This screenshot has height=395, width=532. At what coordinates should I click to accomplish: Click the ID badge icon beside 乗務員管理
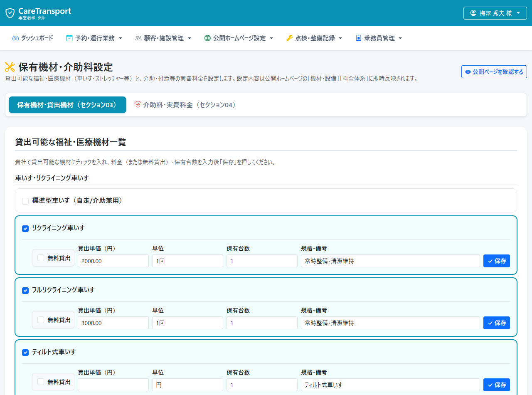[x=359, y=38]
